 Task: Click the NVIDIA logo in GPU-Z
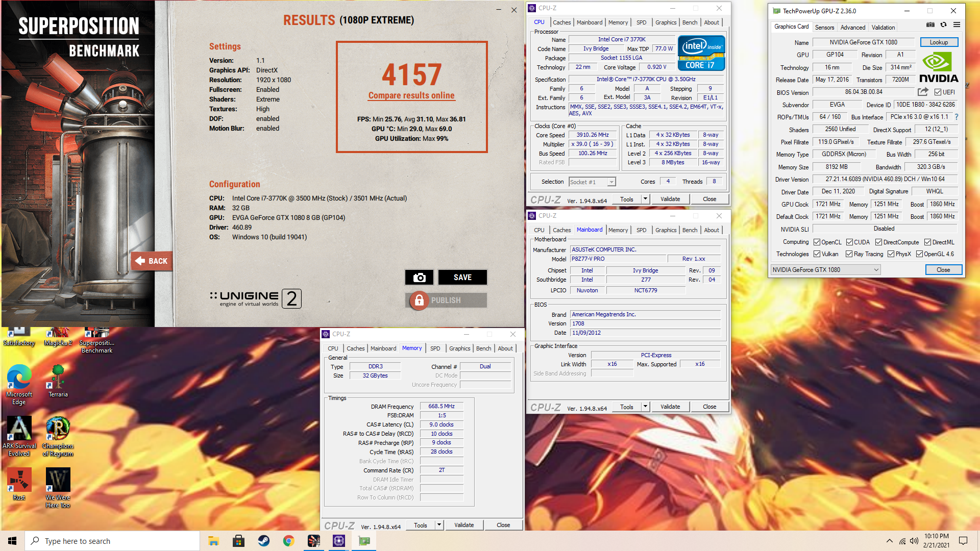[938, 67]
